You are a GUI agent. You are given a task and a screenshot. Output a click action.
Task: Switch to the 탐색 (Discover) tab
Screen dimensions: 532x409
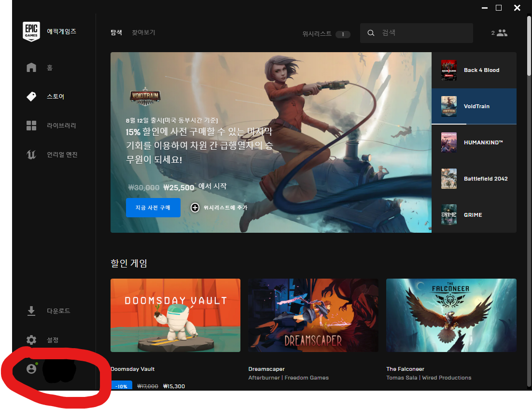[116, 32]
